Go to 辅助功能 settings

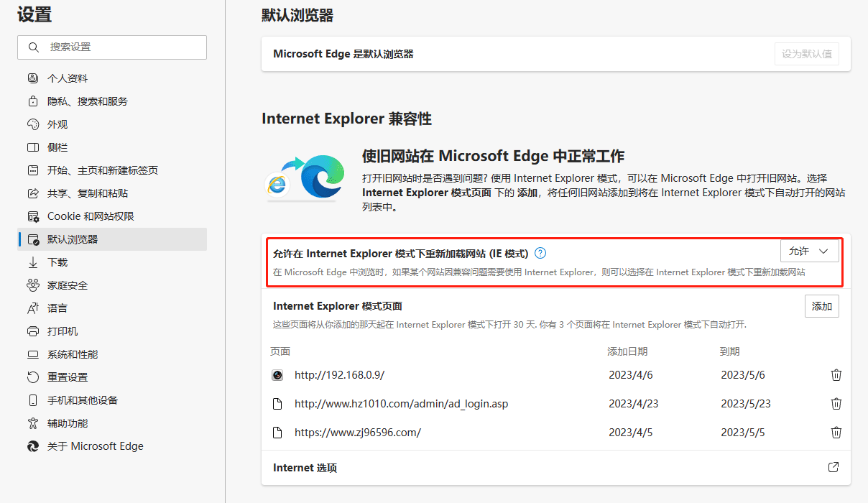pos(112,423)
